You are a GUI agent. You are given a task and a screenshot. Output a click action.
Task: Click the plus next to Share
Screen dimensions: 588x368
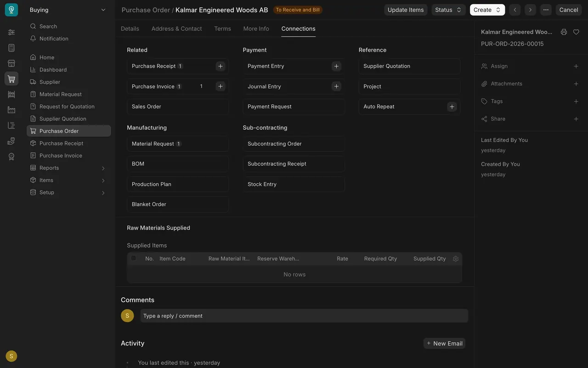click(576, 119)
